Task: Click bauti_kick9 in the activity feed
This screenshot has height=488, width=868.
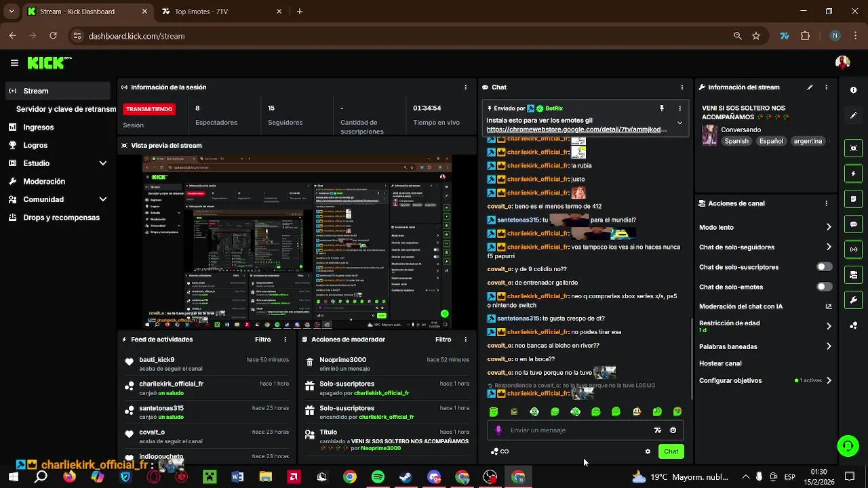Action: 157,360
